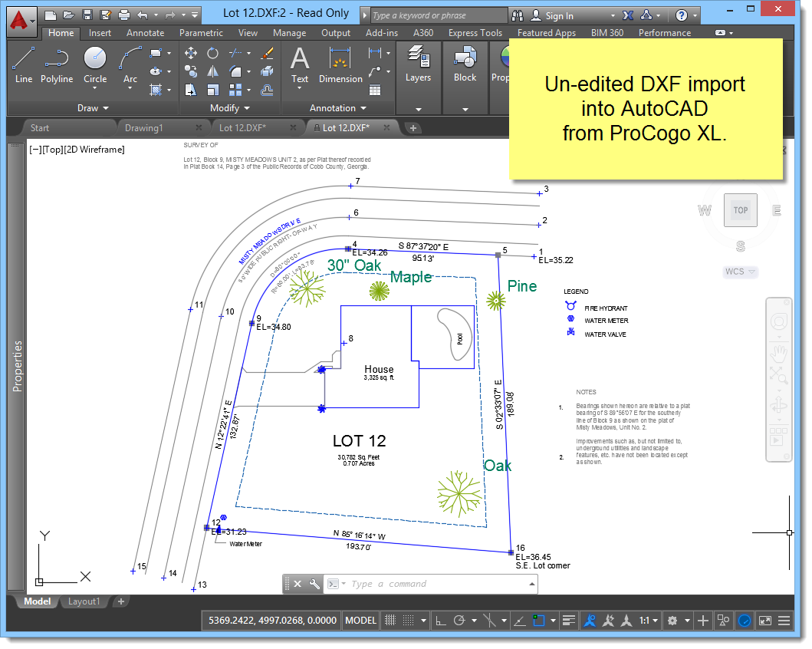Click the Save icon in quick access toolbar
812x649 pixels.
[x=87, y=15]
